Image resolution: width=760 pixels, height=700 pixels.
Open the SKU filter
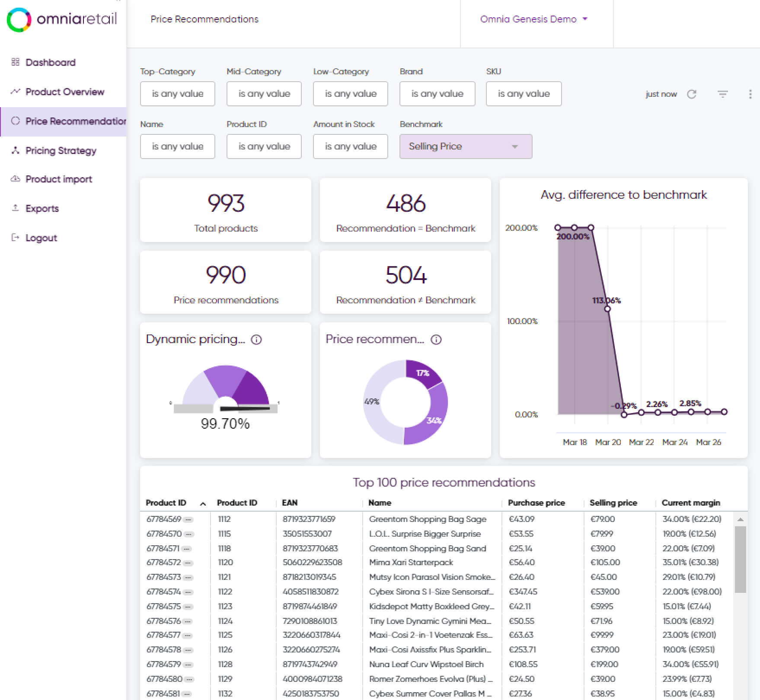(524, 94)
